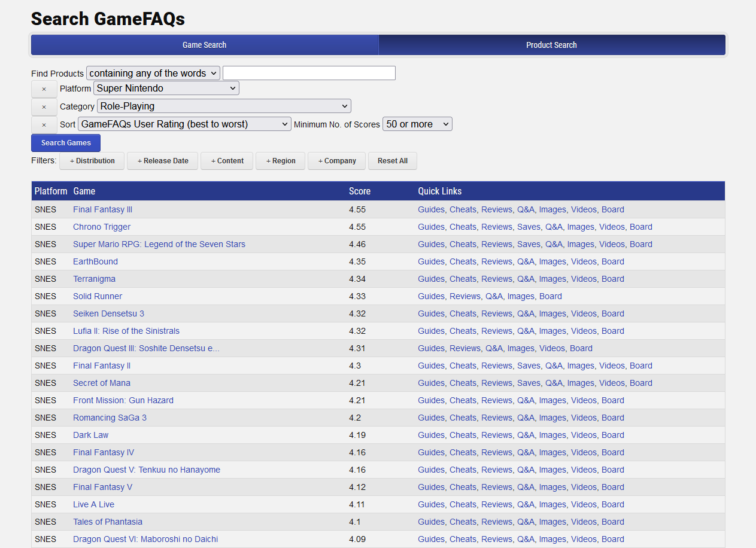Expand the Release Date filter

(x=163, y=161)
